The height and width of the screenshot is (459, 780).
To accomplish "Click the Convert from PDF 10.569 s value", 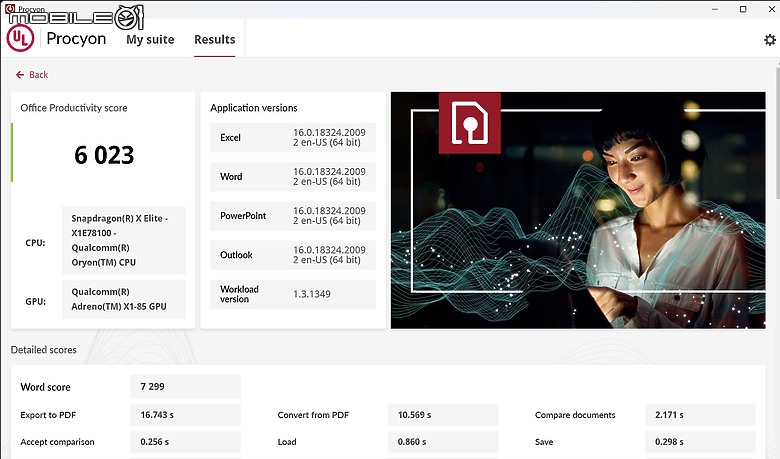I will click(x=443, y=415).
